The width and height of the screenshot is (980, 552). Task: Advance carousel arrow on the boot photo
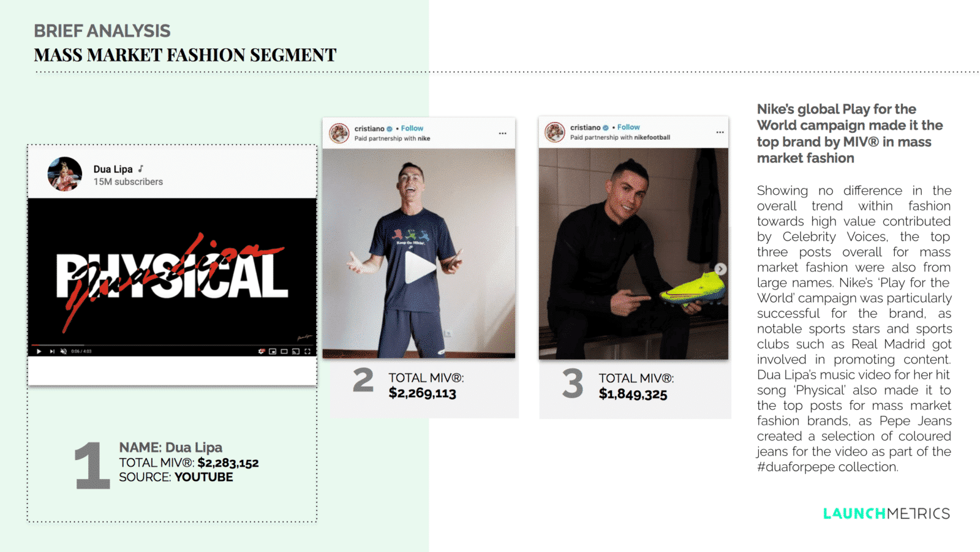coord(720,269)
